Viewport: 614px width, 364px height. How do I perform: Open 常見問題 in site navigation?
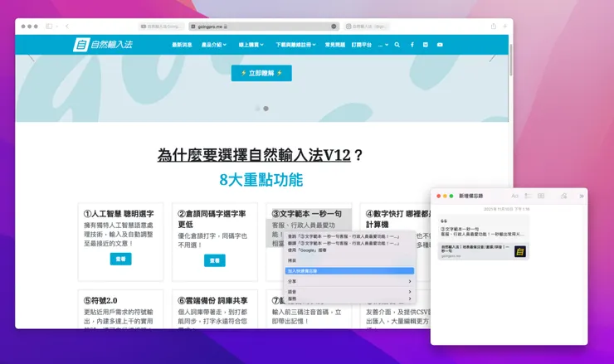[335, 45]
